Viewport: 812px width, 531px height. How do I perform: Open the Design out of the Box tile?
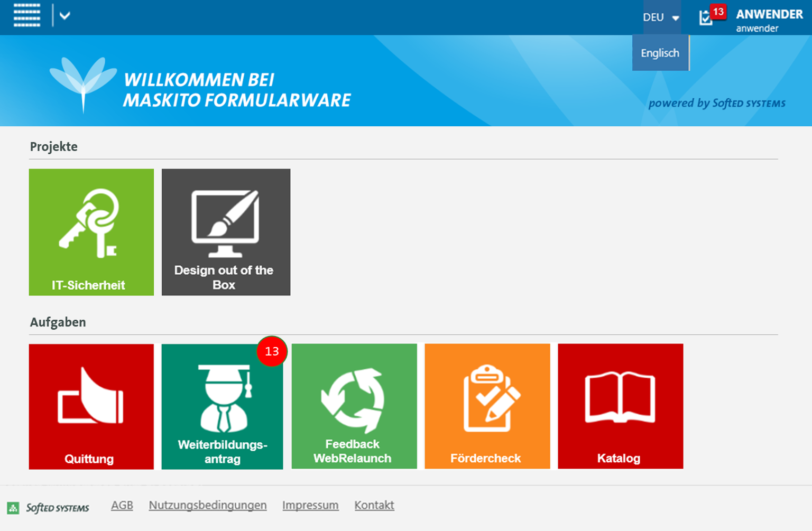(x=226, y=232)
